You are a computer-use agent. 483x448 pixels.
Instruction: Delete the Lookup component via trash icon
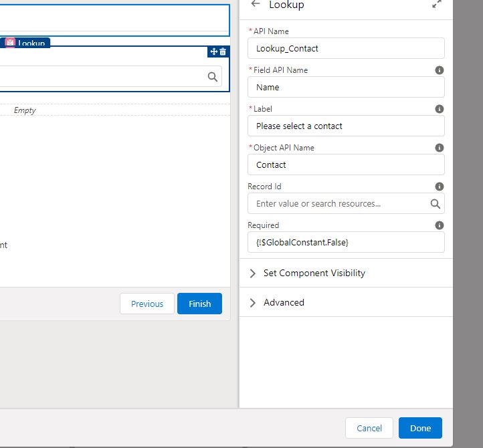(223, 51)
